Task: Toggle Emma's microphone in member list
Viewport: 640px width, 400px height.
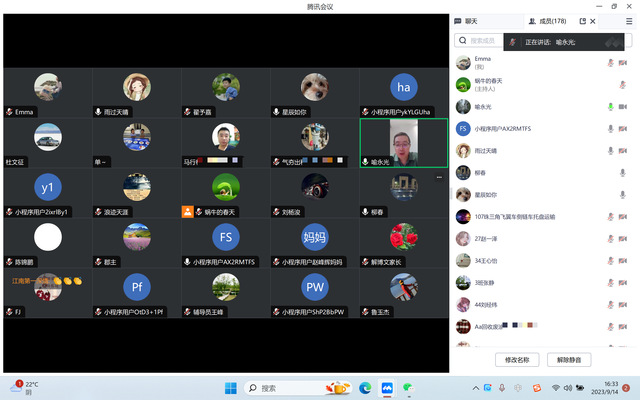Action: click(609, 62)
